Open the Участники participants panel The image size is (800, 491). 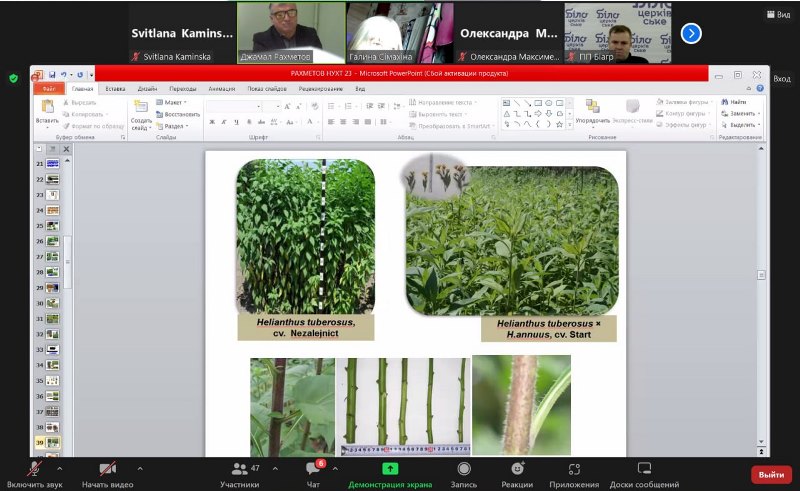coord(239,470)
